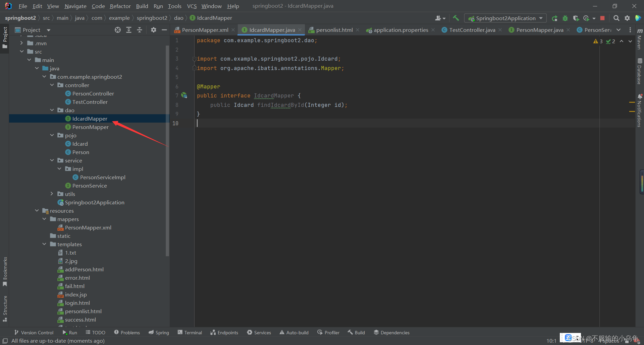Select Idcard class in pojo package
This screenshot has width=644, height=345.
pos(80,144)
